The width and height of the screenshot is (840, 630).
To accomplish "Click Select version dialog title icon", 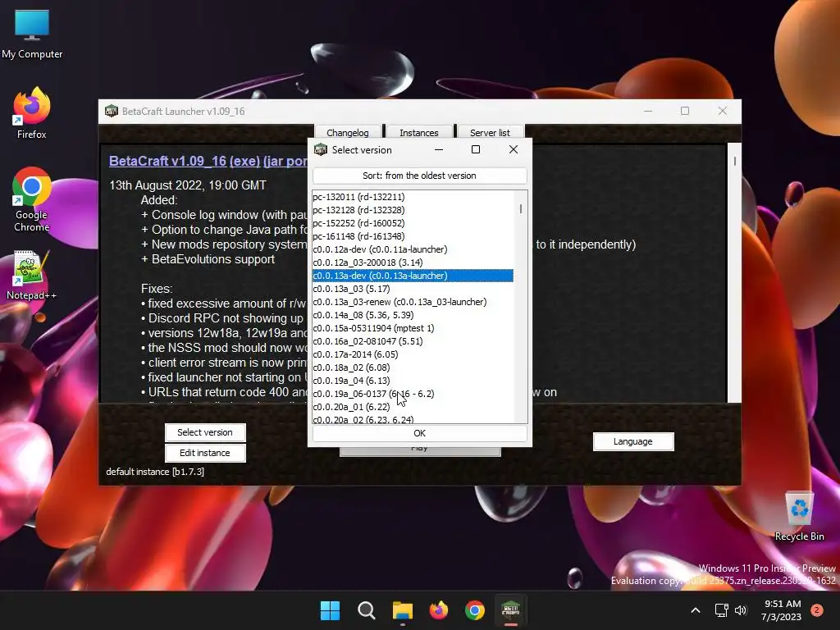I will pyautogui.click(x=321, y=149).
